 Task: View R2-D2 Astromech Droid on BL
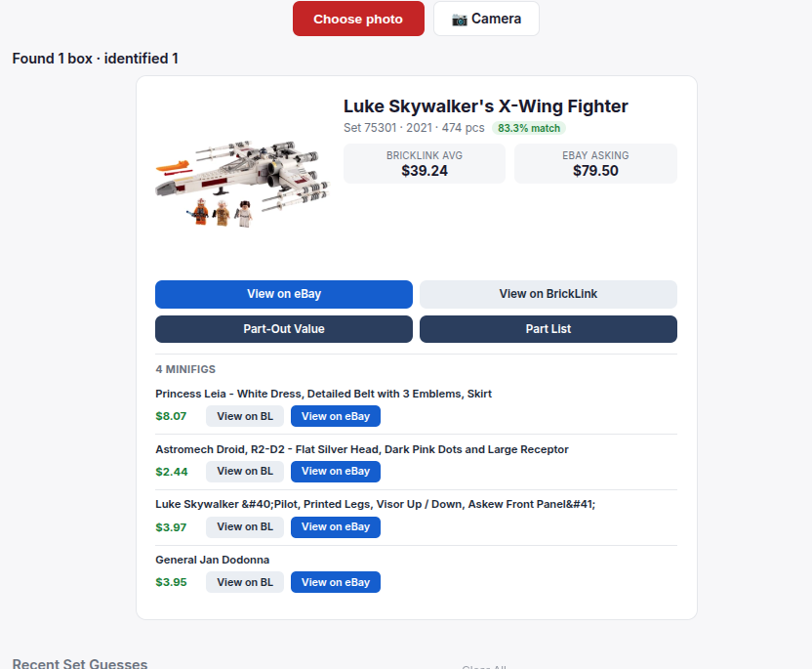pos(245,471)
